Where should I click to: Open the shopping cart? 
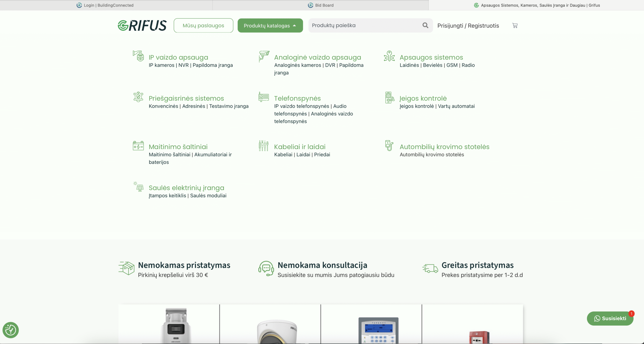[x=515, y=25]
